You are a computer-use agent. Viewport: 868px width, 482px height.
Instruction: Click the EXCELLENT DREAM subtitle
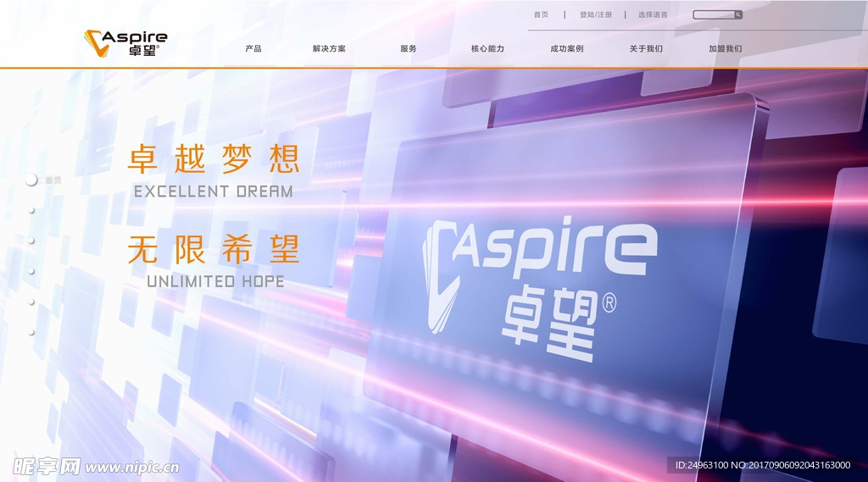(x=214, y=191)
